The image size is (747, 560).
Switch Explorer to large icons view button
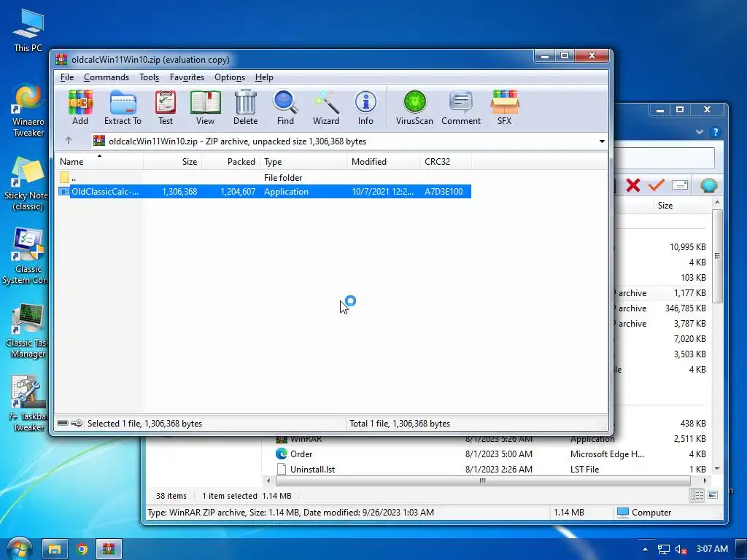(x=713, y=495)
